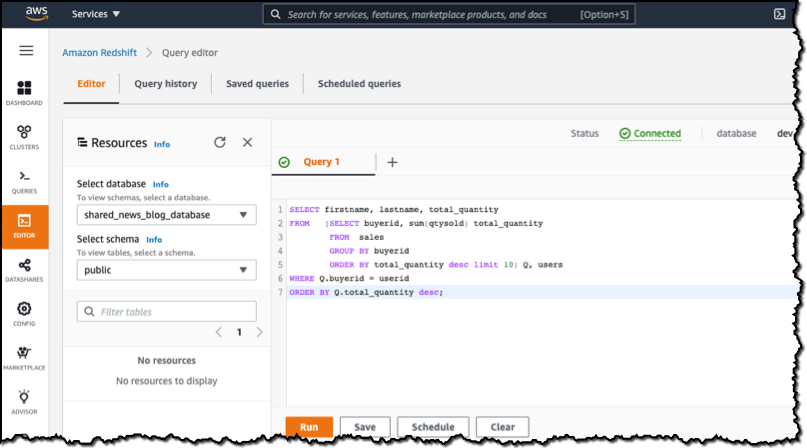Image resolution: width=807 pixels, height=448 pixels.
Task: Open Config in sidebar
Action: [x=24, y=314]
